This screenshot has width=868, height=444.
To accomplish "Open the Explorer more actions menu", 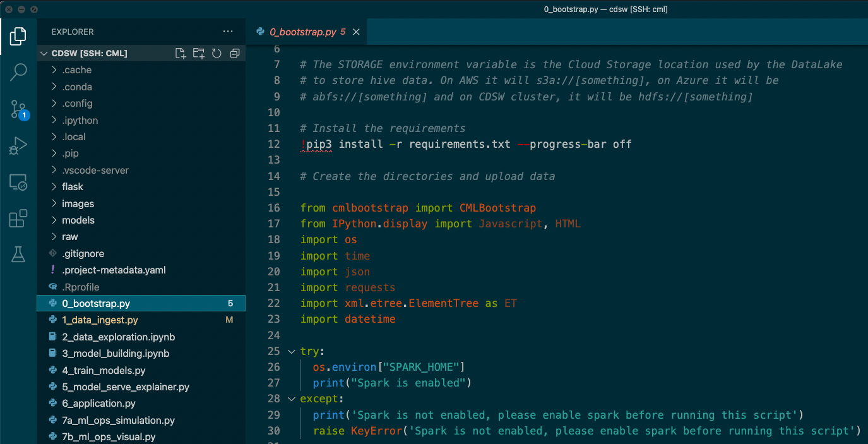I will coord(228,31).
